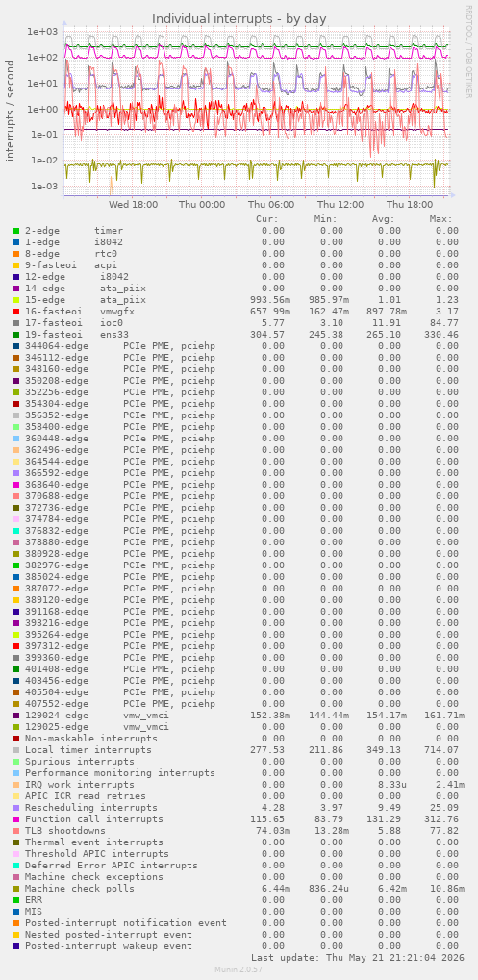This screenshot has width=478, height=980.
Task: Click the Munin 2.0.57 version text
Action: click(x=239, y=970)
